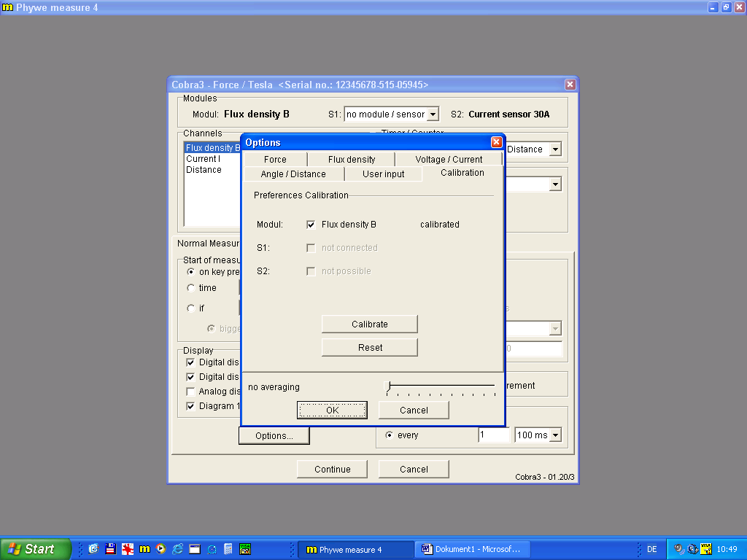747x560 pixels.
Task: Cancel the Options dialog
Action: click(414, 410)
